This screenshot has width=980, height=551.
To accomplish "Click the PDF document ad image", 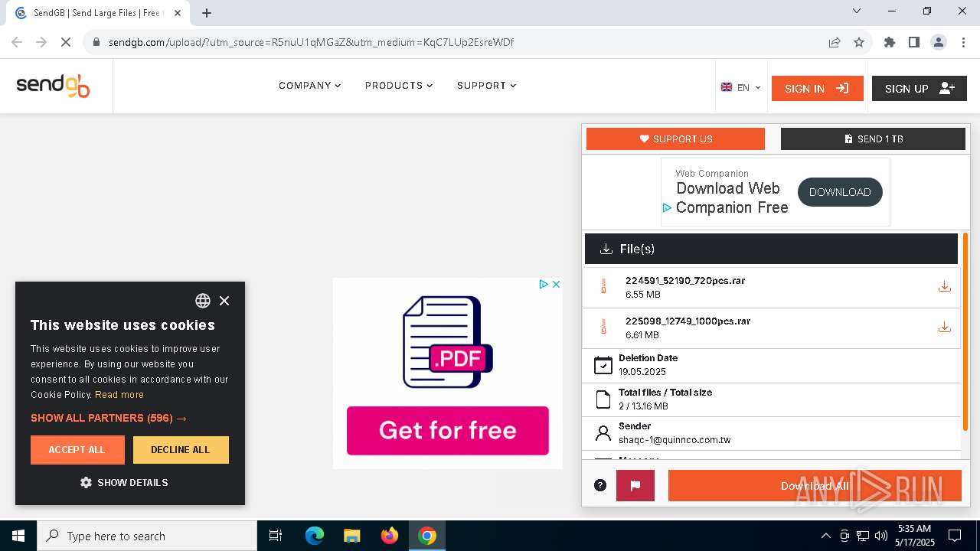I will coord(448,342).
